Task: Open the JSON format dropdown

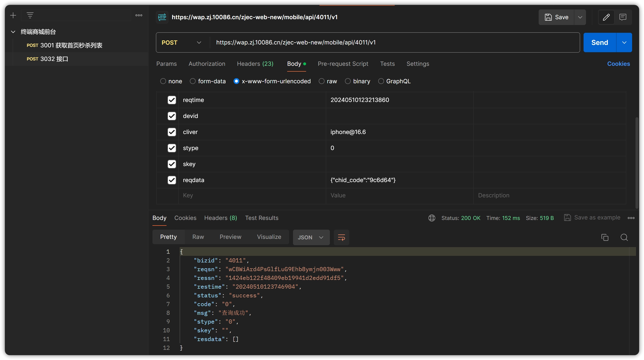Action: (x=311, y=237)
